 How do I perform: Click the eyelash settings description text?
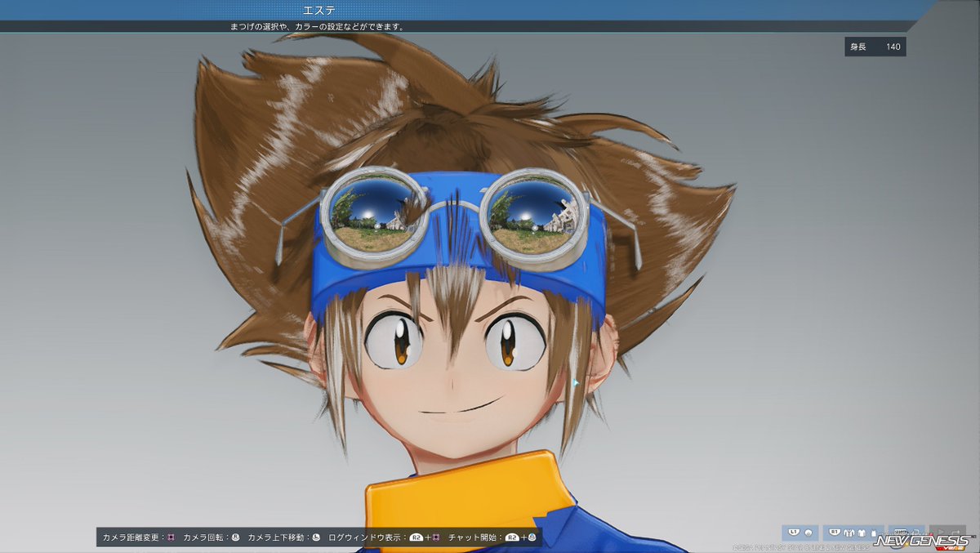tap(316, 27)
